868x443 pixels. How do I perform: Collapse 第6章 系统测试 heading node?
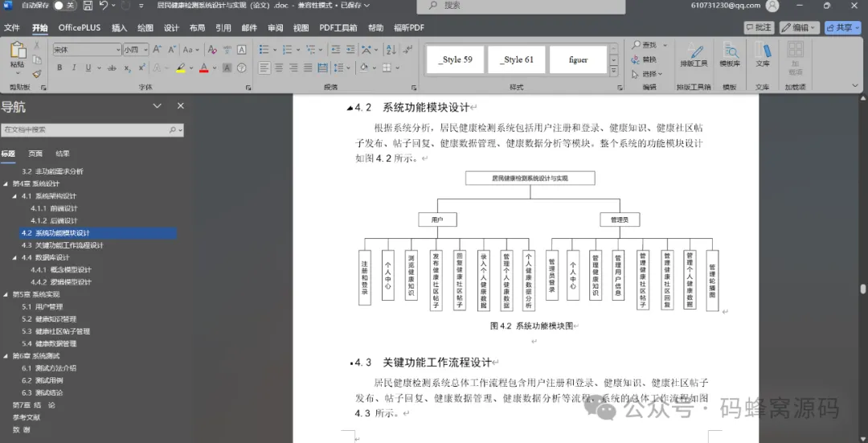[x=6, y=356]
